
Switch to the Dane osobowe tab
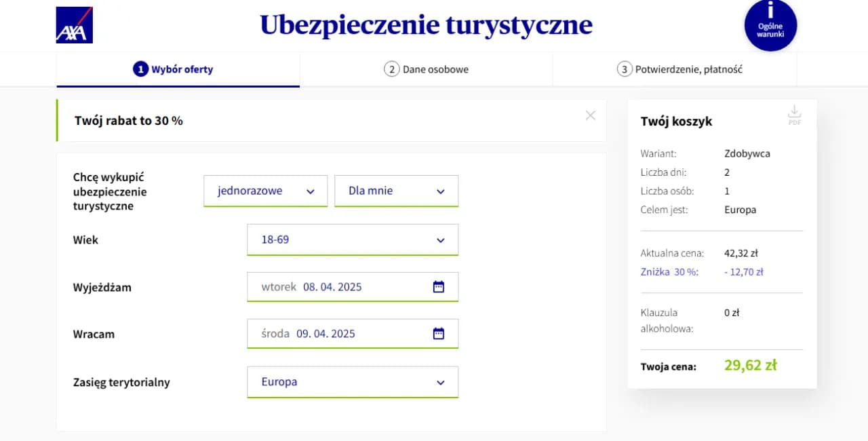tap(426, 69)
